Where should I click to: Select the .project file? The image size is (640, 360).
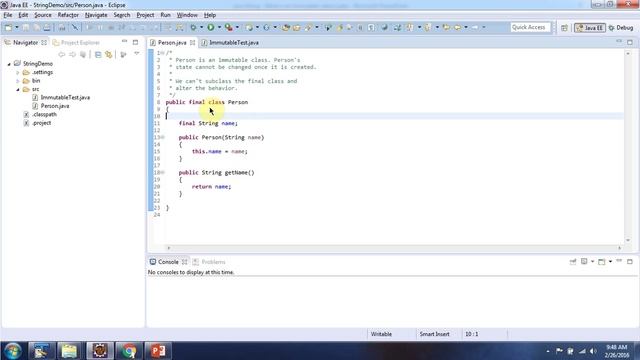tap(41, 123)
